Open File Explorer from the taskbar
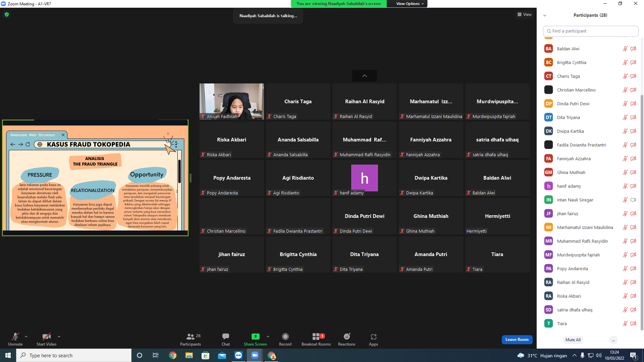The height and width of the screenshot is (362, 644). 189,355
